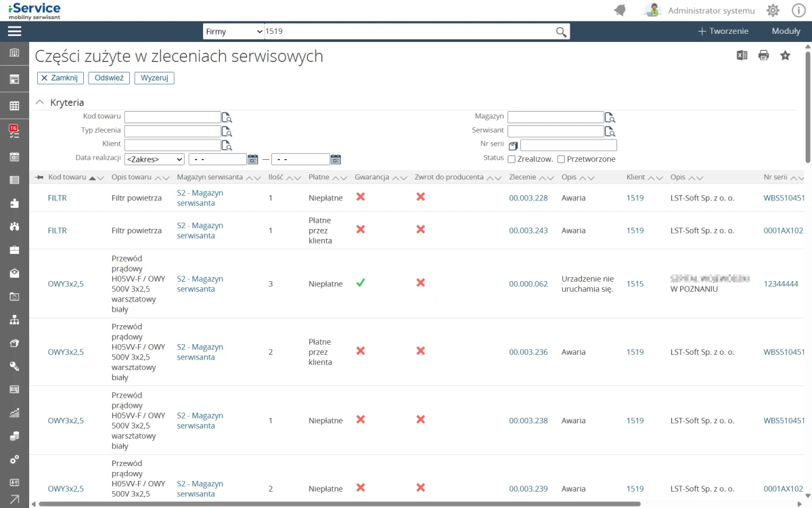Screen dimensions: 812x508
Task: Click the search magnifier icon
Action: coord(561,32)
